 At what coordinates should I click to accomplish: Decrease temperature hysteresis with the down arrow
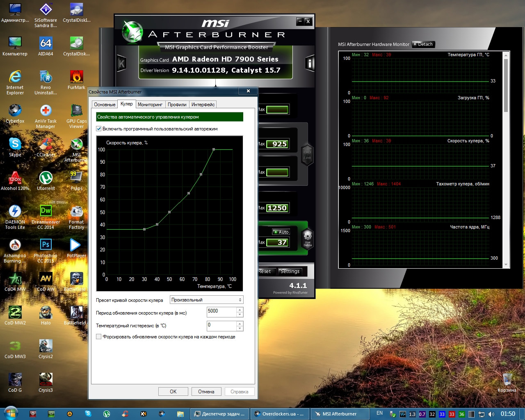tap(240, 328)
